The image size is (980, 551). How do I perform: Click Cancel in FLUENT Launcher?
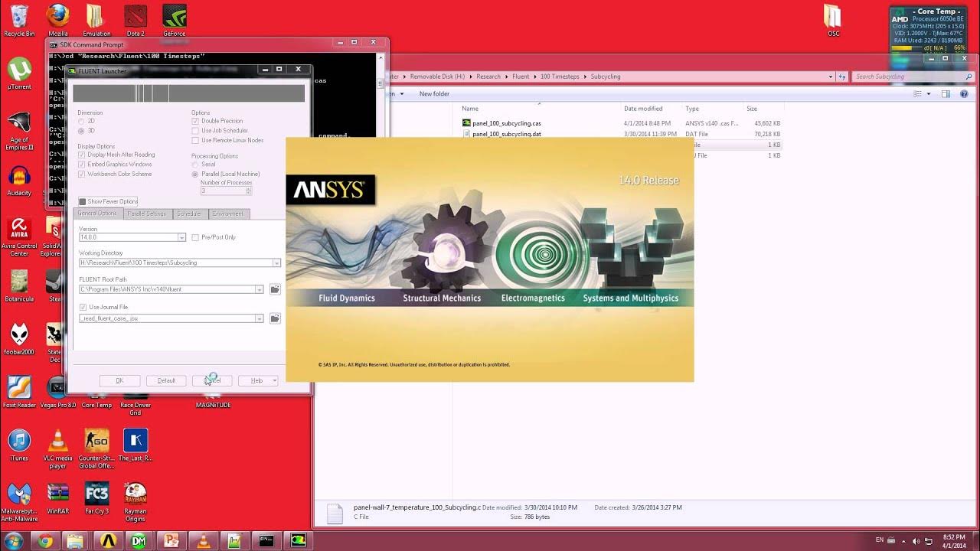(x=212, y=380)
